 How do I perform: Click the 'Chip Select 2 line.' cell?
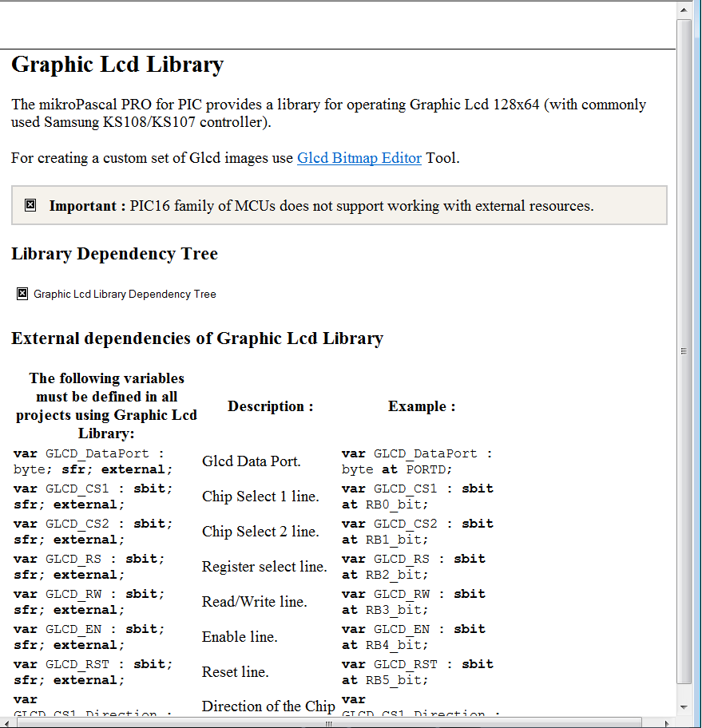tap(260, 532)
